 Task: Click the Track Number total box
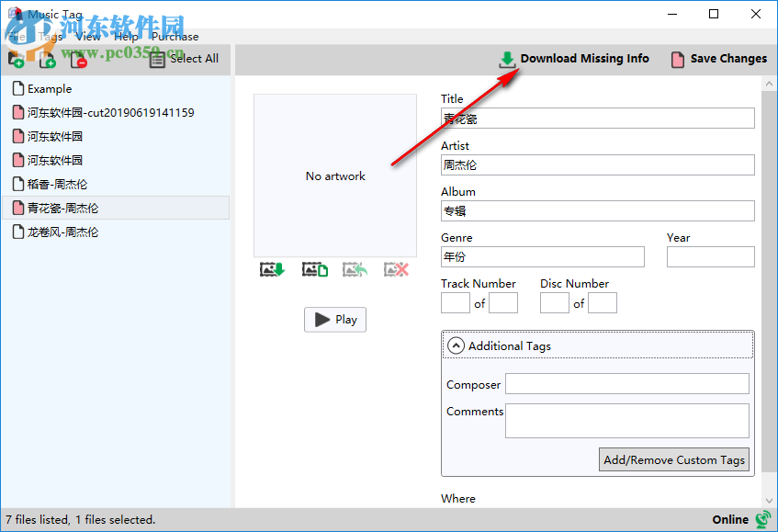point(503,302)
